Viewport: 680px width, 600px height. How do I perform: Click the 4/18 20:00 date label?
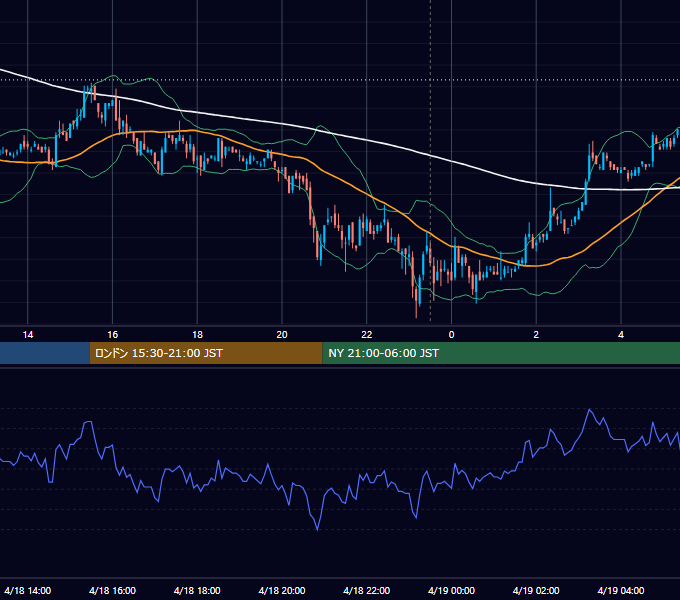click(x=282, y=590)
